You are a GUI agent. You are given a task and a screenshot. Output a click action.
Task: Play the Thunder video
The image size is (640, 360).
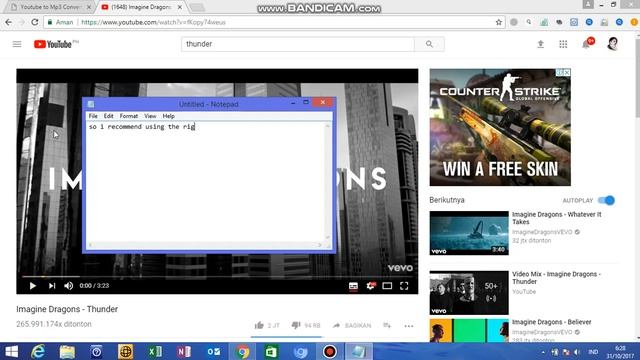coord(33,286)
